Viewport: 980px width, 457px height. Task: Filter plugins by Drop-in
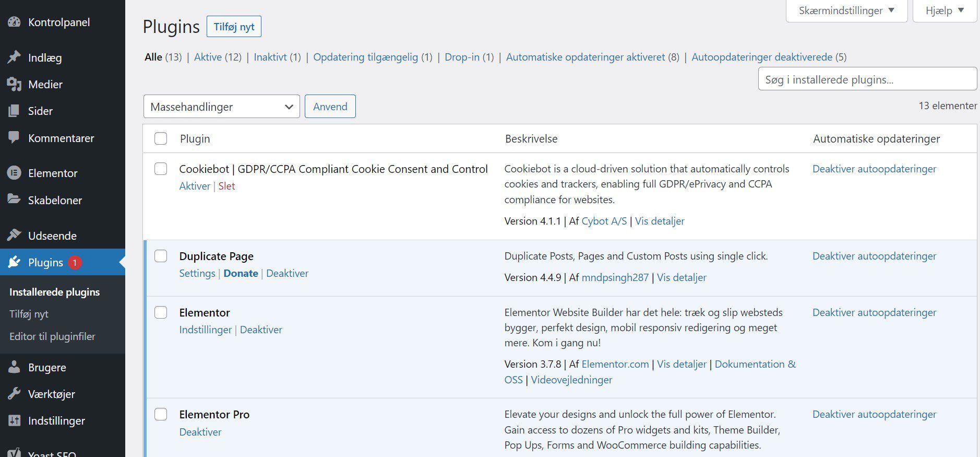pos(462,57)
